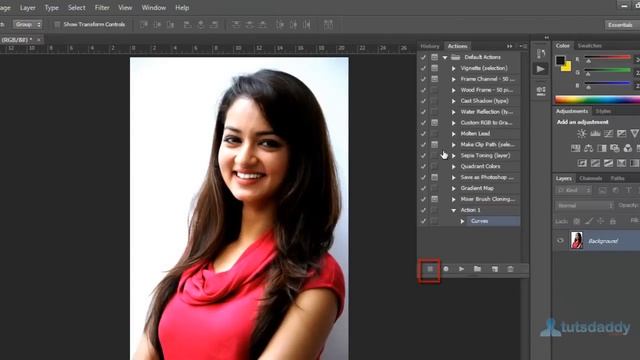The image size is (640, 360).
Task: Switch to the Channels tab
Action: point(591,178)
